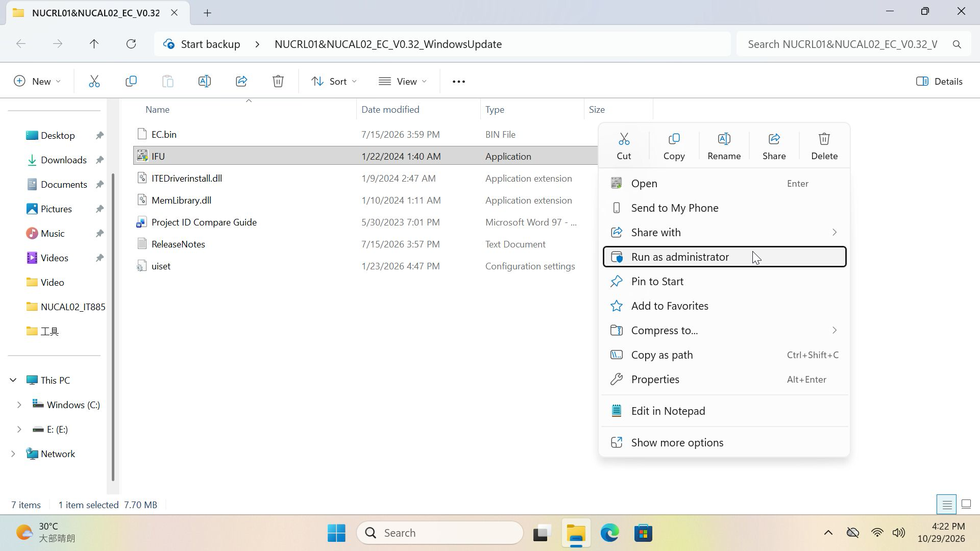
Task: Click the Share icon in the toolbar
Action: [x=241, y=81]
